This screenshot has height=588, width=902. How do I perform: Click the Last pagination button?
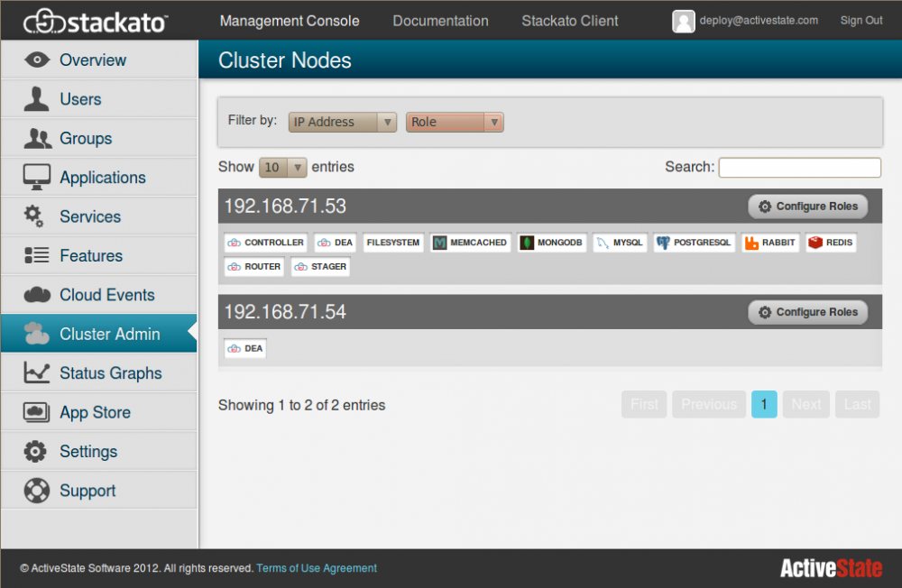click(x=857, y=404)
